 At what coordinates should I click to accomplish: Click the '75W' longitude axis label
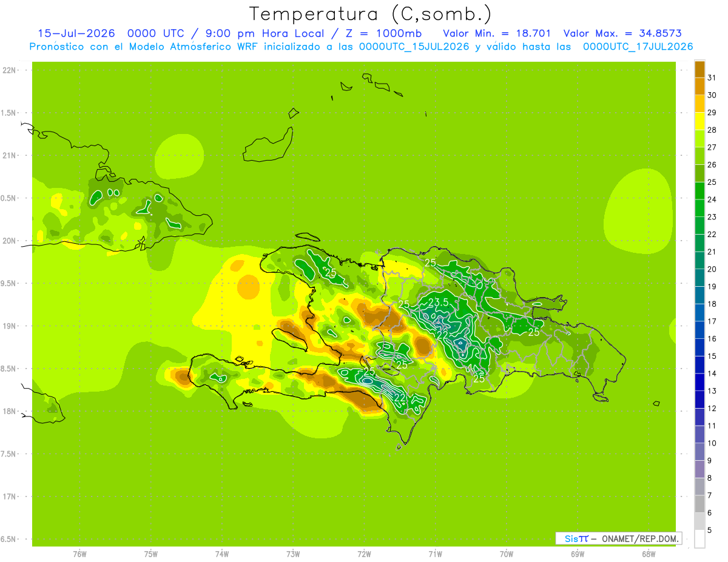click(x=151, y=554)
